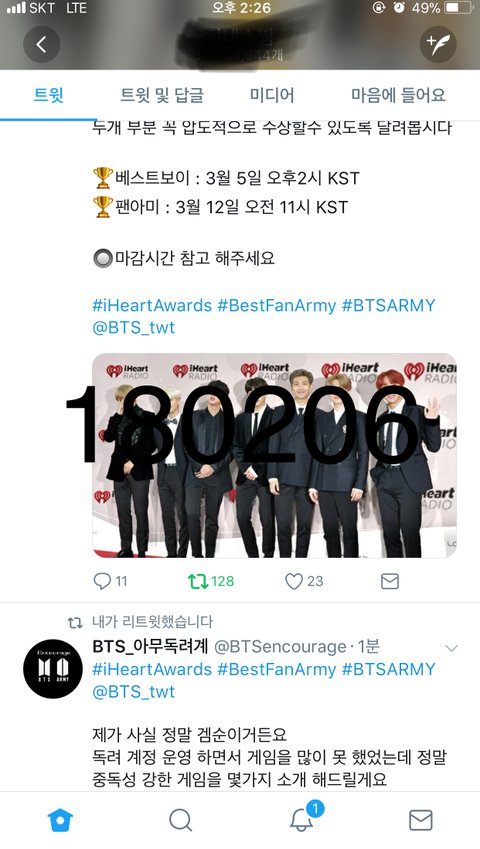Viewport: 480px width, 849px height.
Task: Open Messages envelope in bottom bar
Action: (420, 820)
